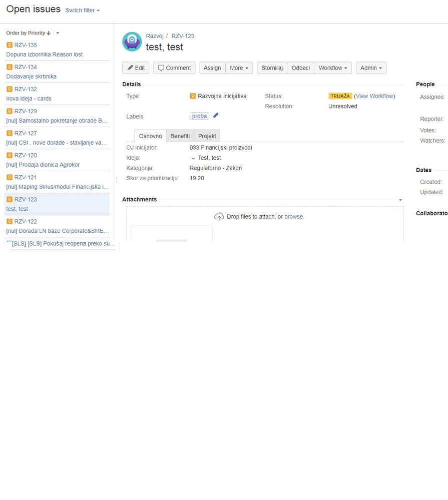This screenshot has height=500, width=448.
Task: Open Prodaja dionica Agrokor issue
Action: point(43,165)
